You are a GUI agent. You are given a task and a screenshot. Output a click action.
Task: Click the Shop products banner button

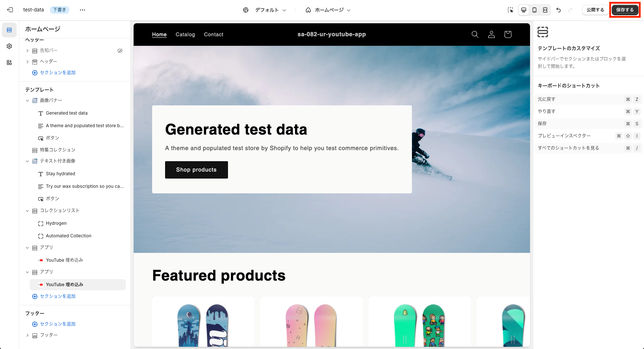(x=197, y=170)
